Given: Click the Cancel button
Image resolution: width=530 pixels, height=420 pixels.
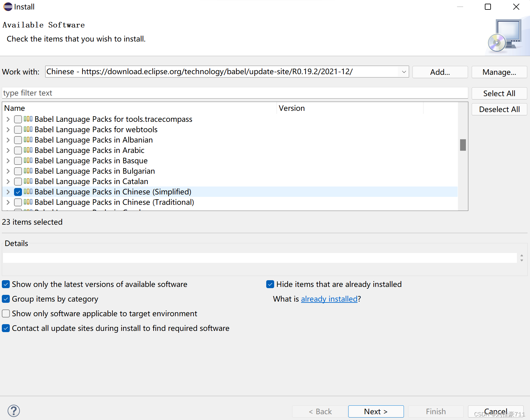Looking at the screenshot, I should 496,411.
